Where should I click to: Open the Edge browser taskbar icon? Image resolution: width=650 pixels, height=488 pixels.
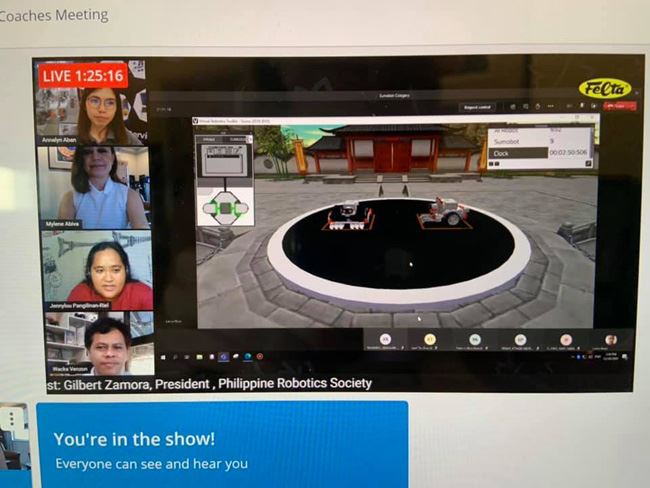point(248,357)
